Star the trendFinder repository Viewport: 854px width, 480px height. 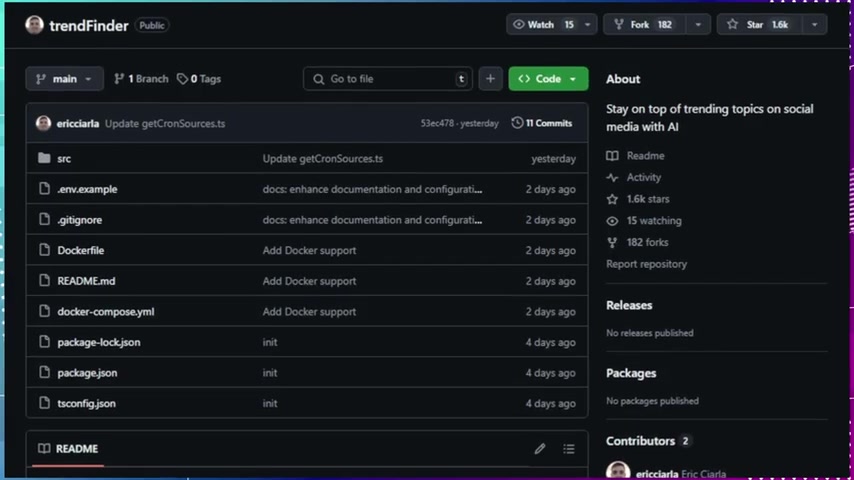[x=760, y=25]
